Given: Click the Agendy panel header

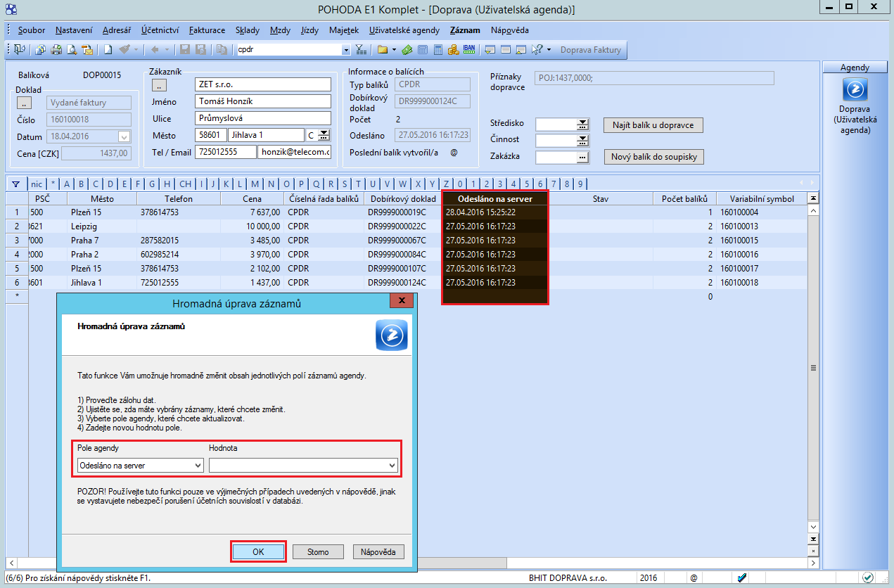Looking at the screenshot, I should (855, 68).
